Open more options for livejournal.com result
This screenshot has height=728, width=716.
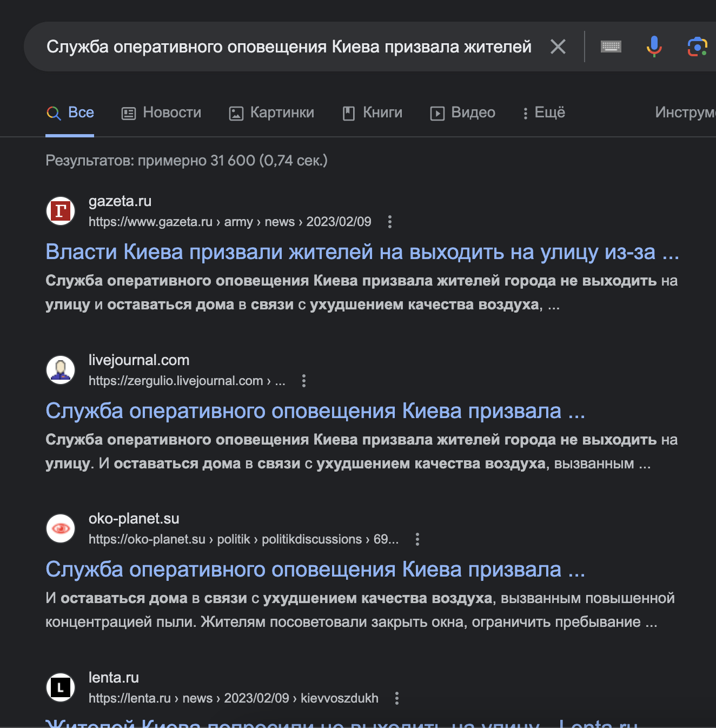[304, 381]
